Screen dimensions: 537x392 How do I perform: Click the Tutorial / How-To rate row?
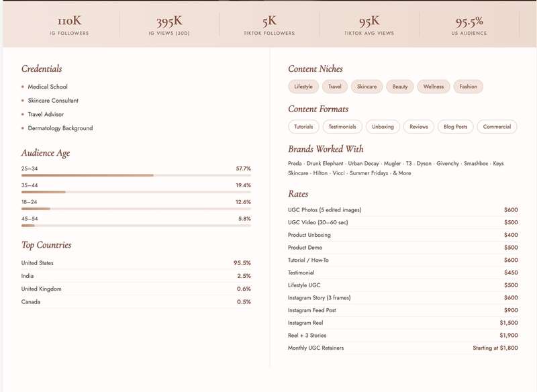tap(403, 260)
